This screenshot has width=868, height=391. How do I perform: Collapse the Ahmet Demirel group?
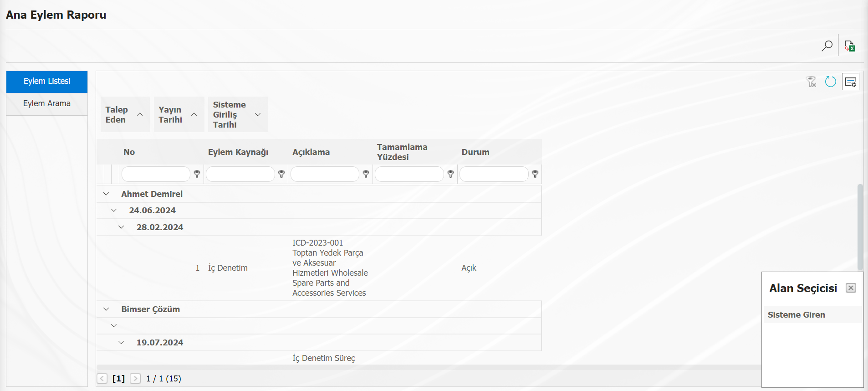[106, 194]
